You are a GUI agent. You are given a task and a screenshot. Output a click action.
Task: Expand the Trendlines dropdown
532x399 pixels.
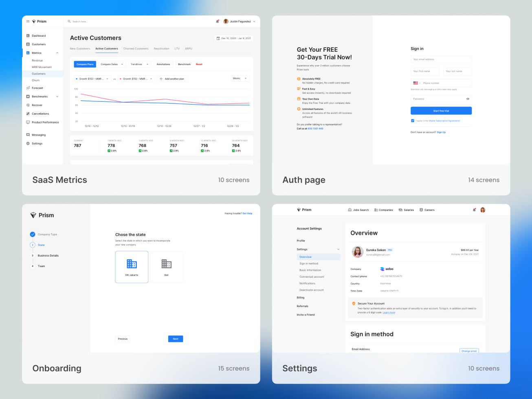(x=139, y=64)
